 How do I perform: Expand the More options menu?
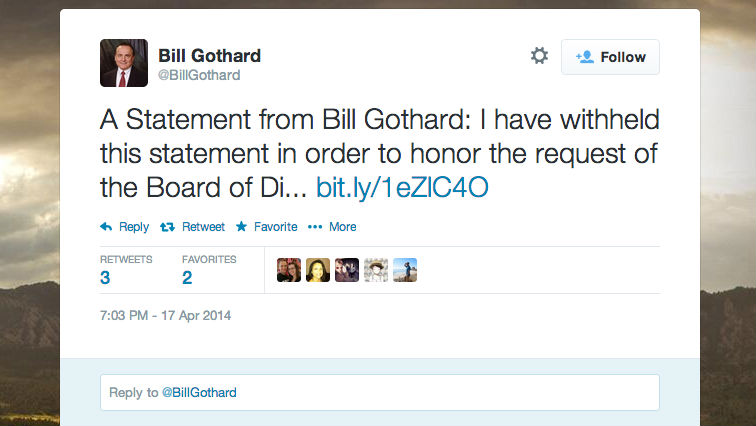pyautogui.click(x=333, y=227)
